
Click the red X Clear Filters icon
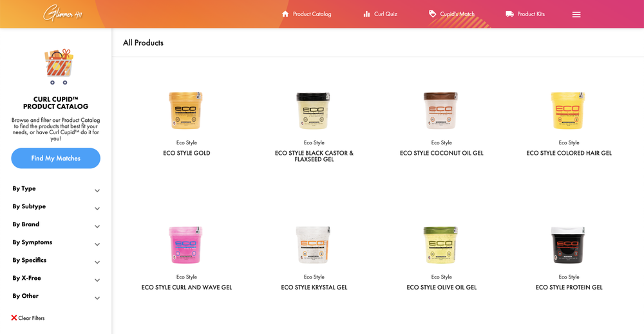pyautogui.click(x=14, y=318)
